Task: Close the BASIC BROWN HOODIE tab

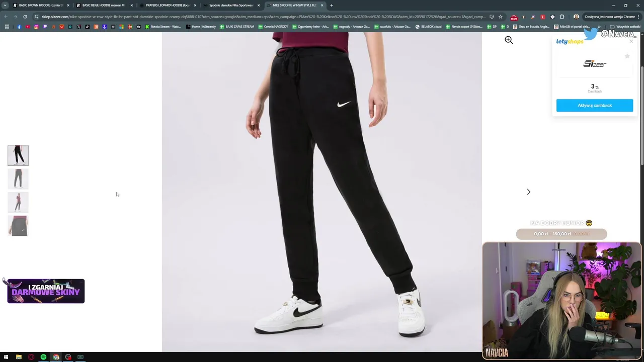Action: [68, 5]
